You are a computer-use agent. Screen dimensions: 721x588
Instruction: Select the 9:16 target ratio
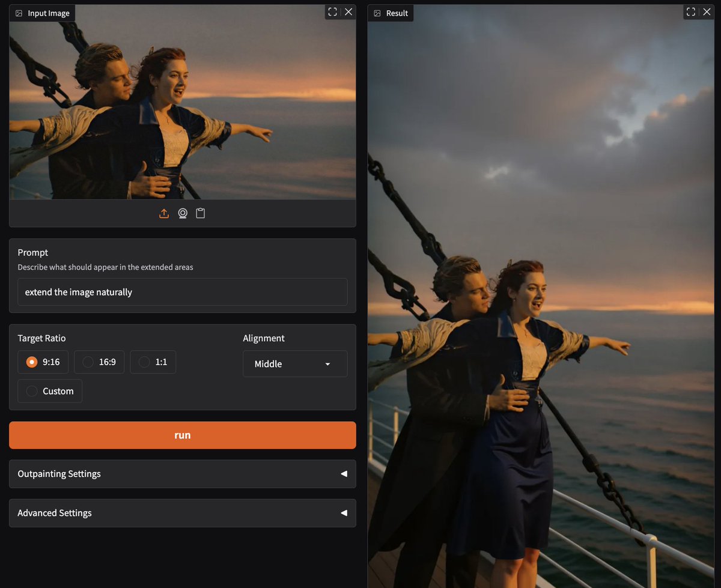click(x=43, y=362)
